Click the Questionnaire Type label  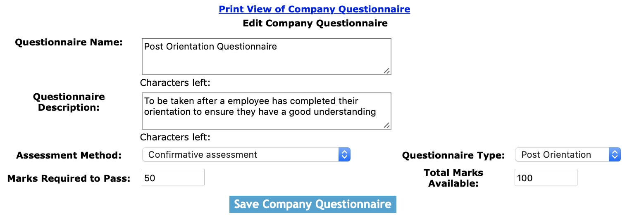click(x=453, y=156)
